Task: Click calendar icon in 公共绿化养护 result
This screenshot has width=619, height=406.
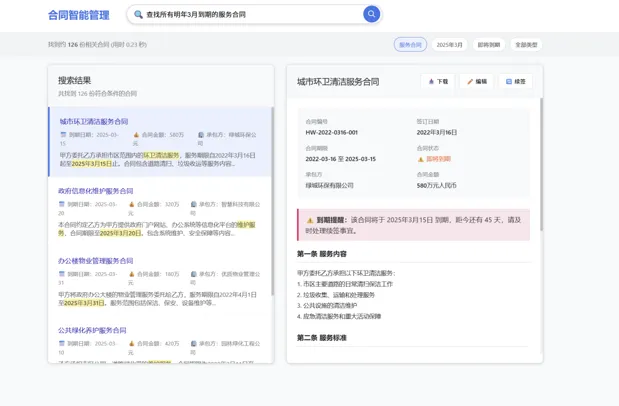Action: pyautogui.click(x=61, y=343)
